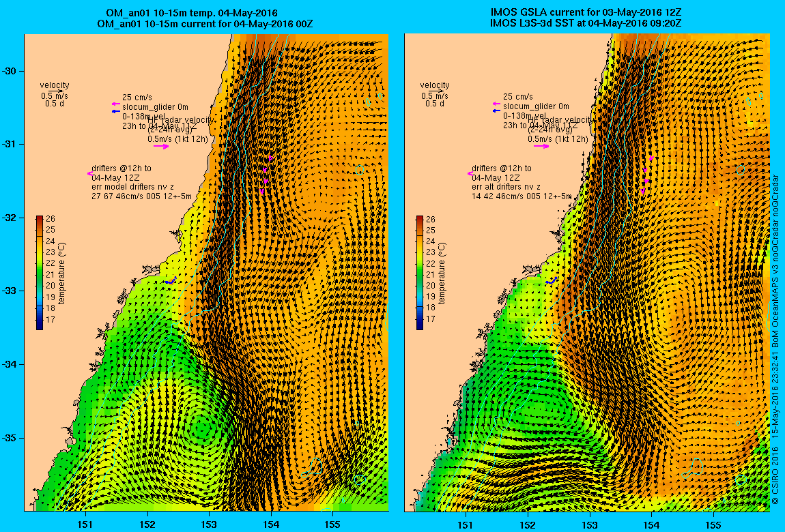This screenshot has height=532, width=785.
Task: Click 'slocum_glider 0m' label in IMOS panel
Action: [536, 106]
